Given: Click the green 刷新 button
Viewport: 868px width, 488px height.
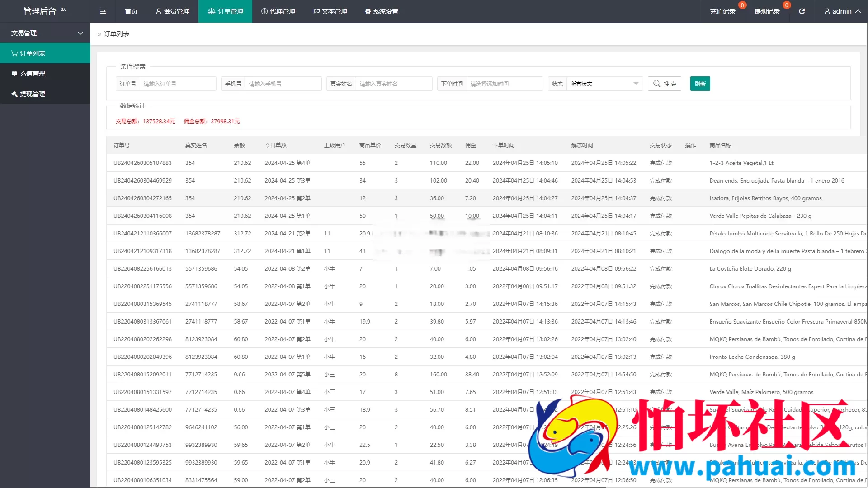Looking at the screenshot, I should (700, 84).
